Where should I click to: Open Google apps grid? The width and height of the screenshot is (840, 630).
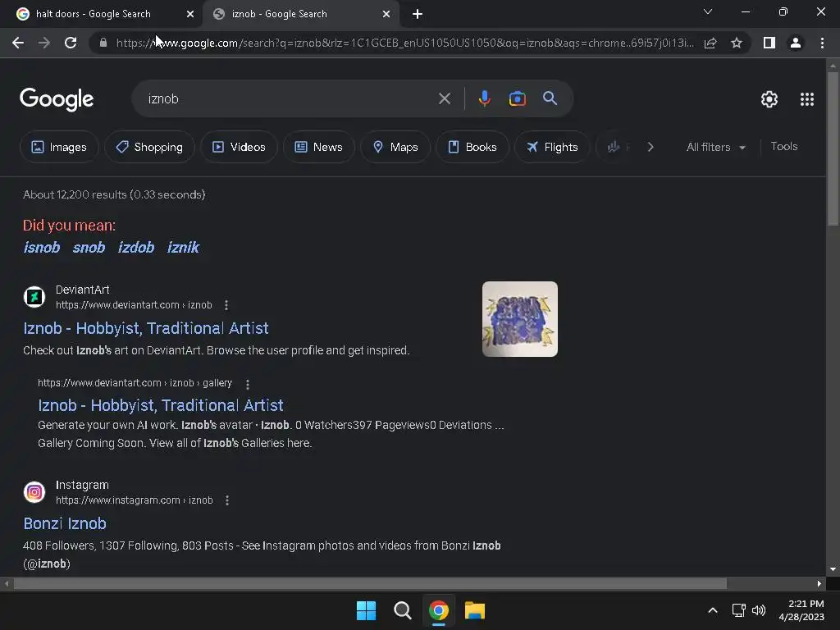click(x=807, y=99)
